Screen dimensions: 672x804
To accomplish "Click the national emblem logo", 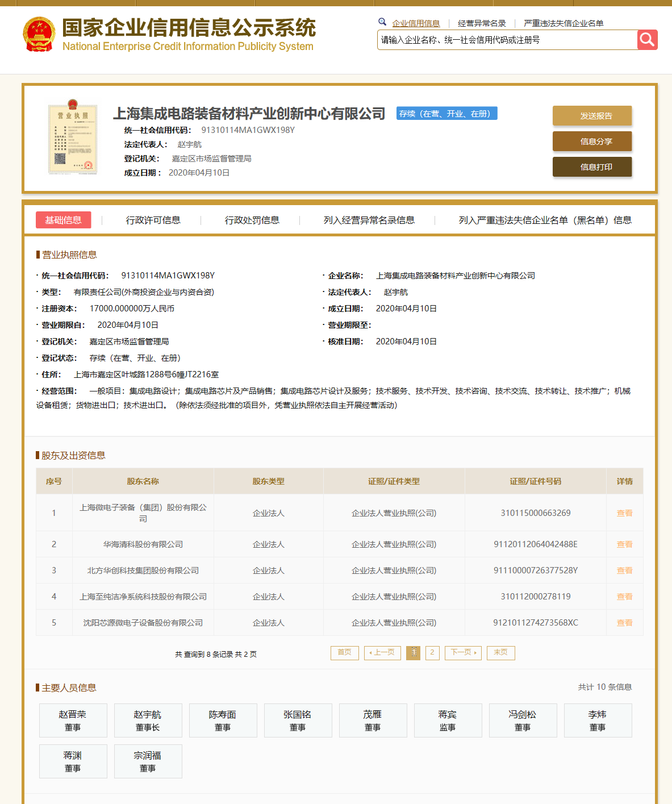I will tap(39, 34).
